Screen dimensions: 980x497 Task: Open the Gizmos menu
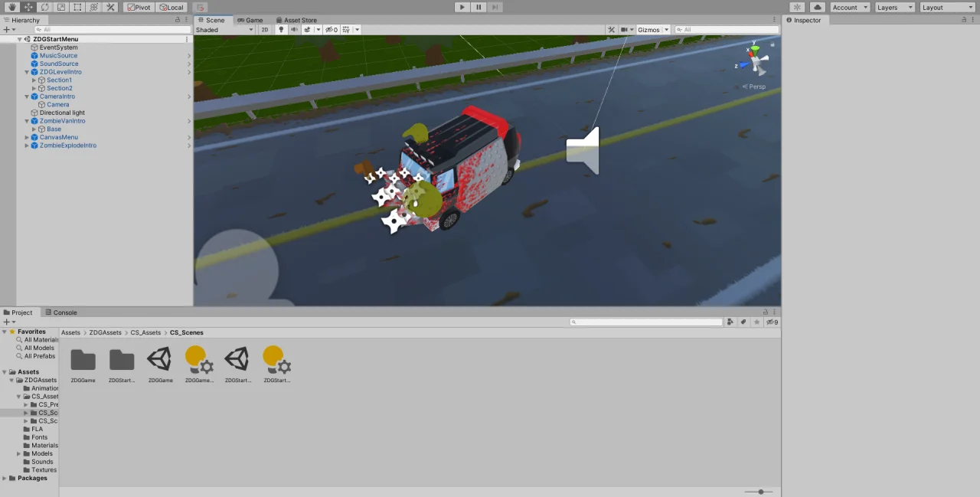coord(648,30)
